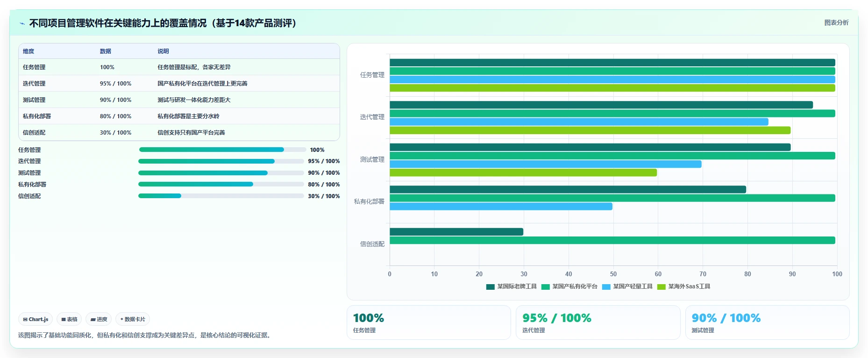Click the note 信创支持只有国产平台完善
This screenshot has width=868, height=358.
191,133
